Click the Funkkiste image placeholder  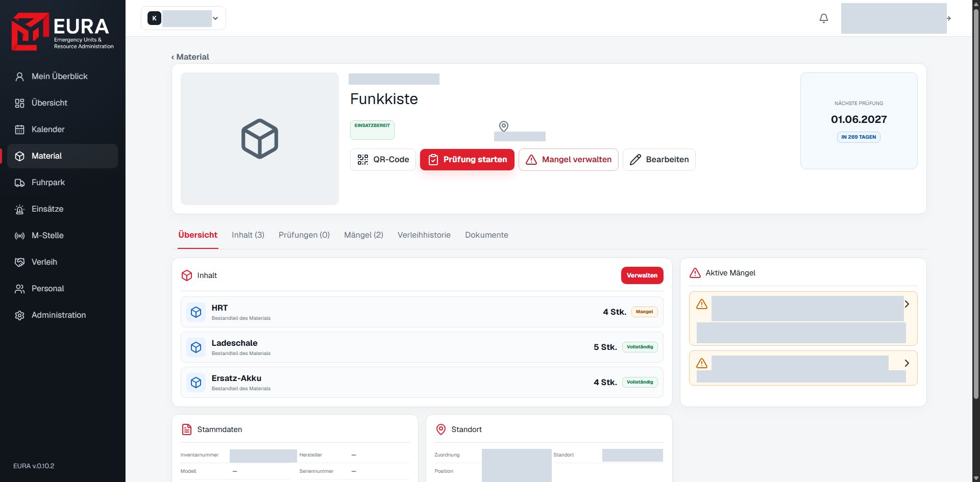click(x=260, y=139)
